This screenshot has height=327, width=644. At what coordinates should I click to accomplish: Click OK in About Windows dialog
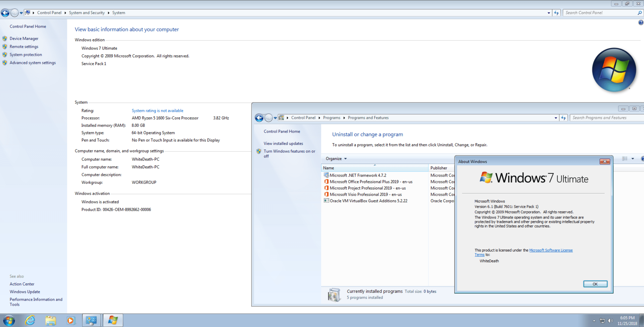[x=595, y=284]
